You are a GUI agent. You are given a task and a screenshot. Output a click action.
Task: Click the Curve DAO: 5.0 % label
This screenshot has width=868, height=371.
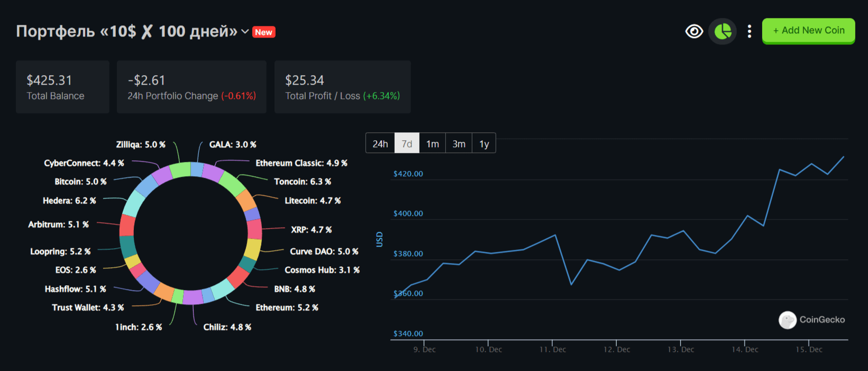pos(324,251)
